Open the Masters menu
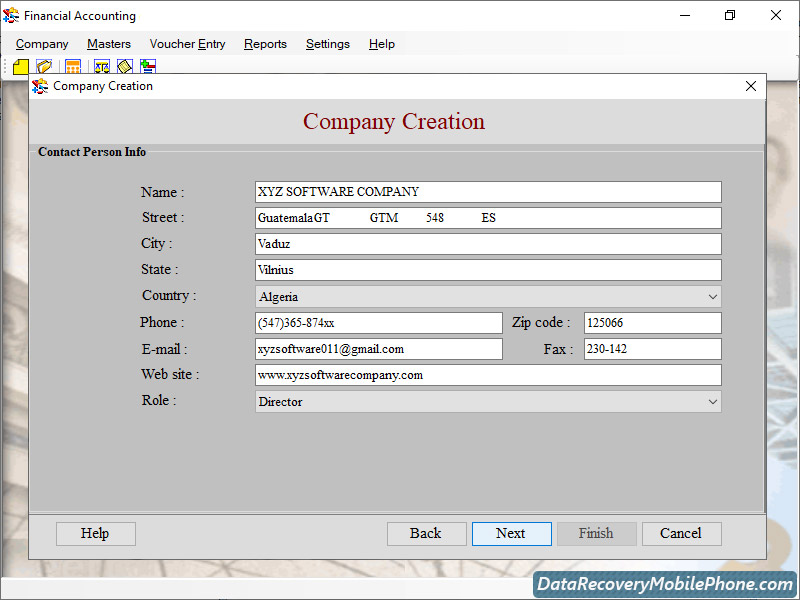This screenshot has height=600, width=800. pos(108,44)
